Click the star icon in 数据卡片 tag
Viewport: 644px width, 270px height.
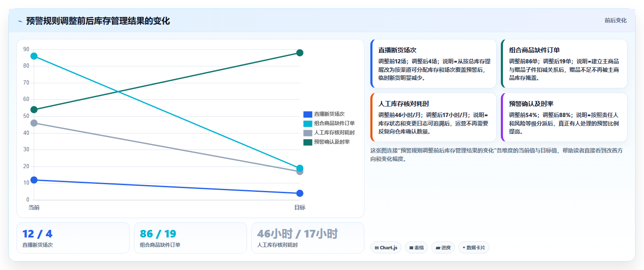point(464,248)
